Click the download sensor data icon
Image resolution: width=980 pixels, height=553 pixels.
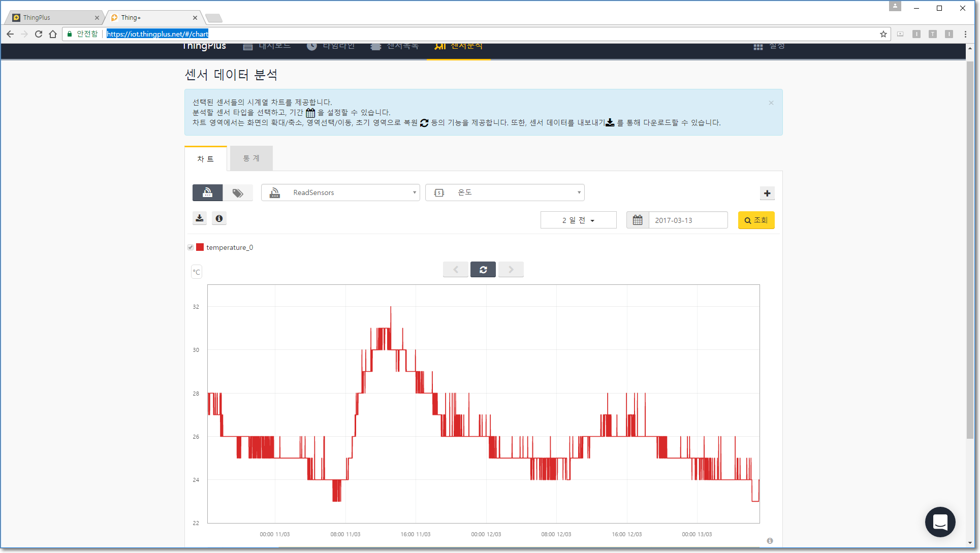point(200,218)
